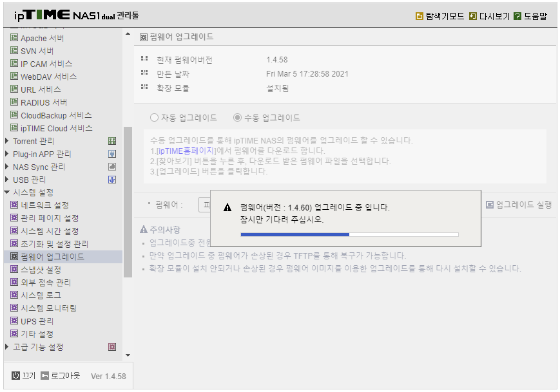Viewport: 560px width, 392px height.
Task: Click the 도움말 question mark icon
Action: [x=517, y=16]
